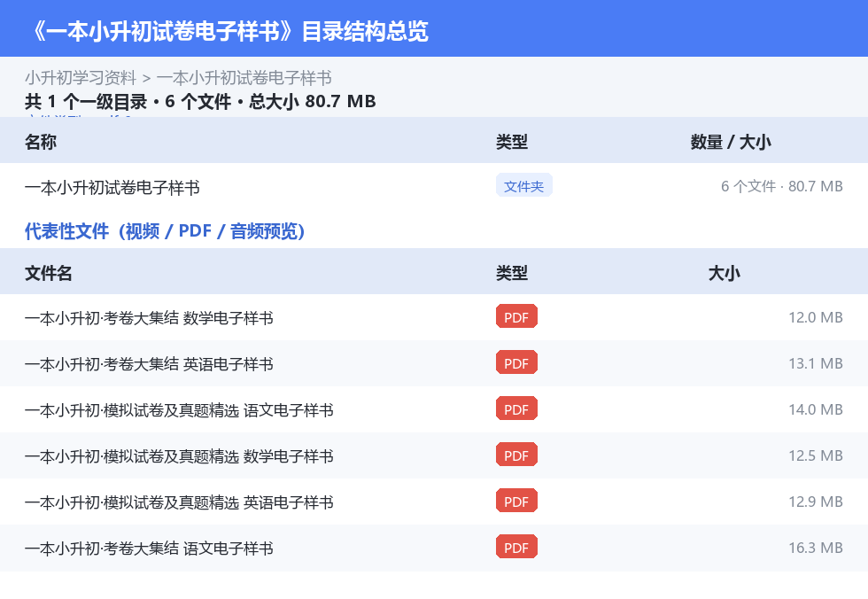Click the 类型 header in the directory table
The width and height of the screenshot is (868, 599).
tap(512, 143)
